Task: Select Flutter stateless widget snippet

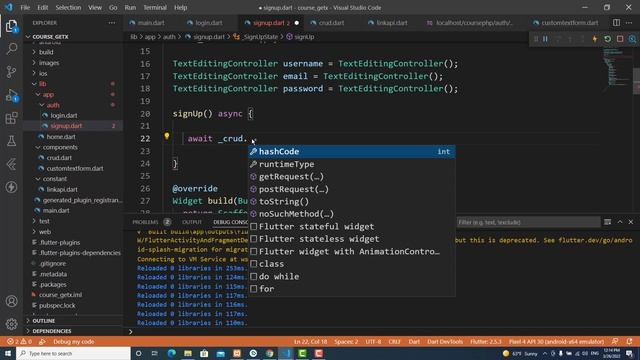Action: click(351, 239)
